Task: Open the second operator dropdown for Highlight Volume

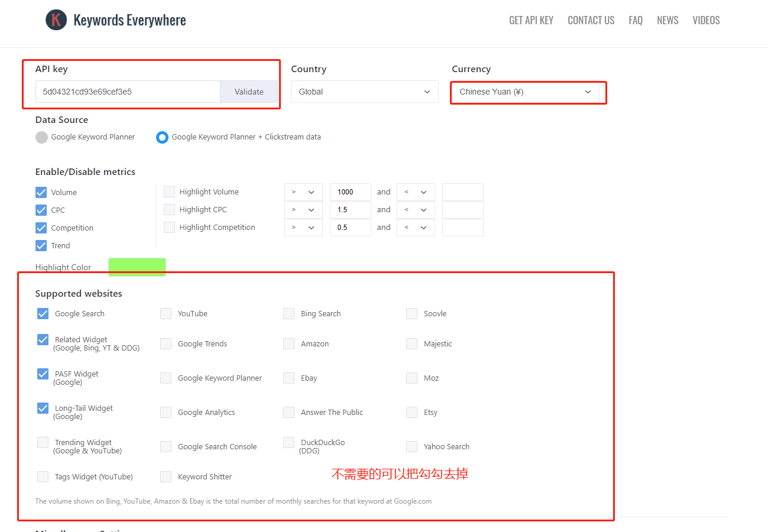Action: click(416, 192)
